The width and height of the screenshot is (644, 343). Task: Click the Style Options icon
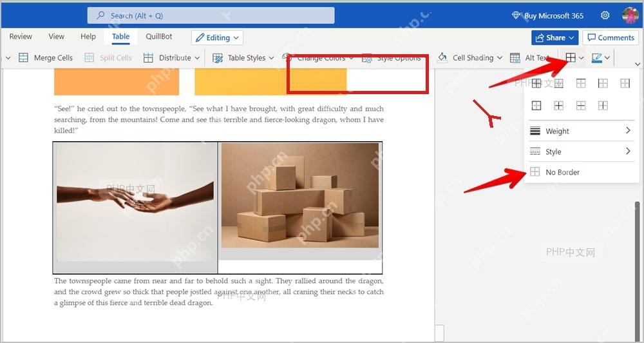[367, 58]
